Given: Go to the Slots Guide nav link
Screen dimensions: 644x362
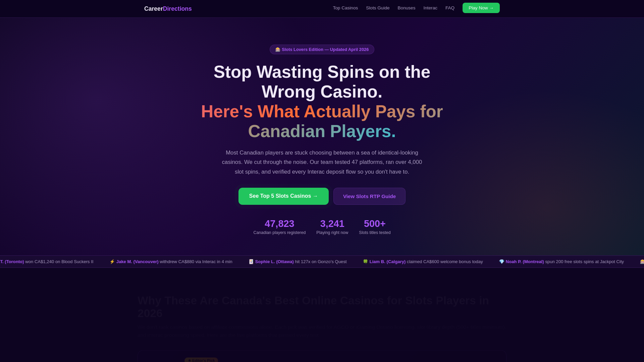Looking at the screenshot, I should (x=378, y=8).
